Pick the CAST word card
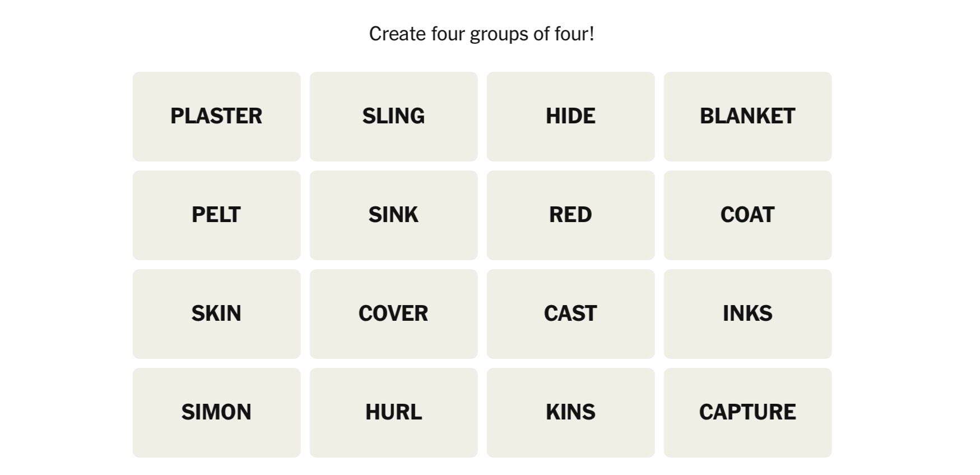 (570, 313)
